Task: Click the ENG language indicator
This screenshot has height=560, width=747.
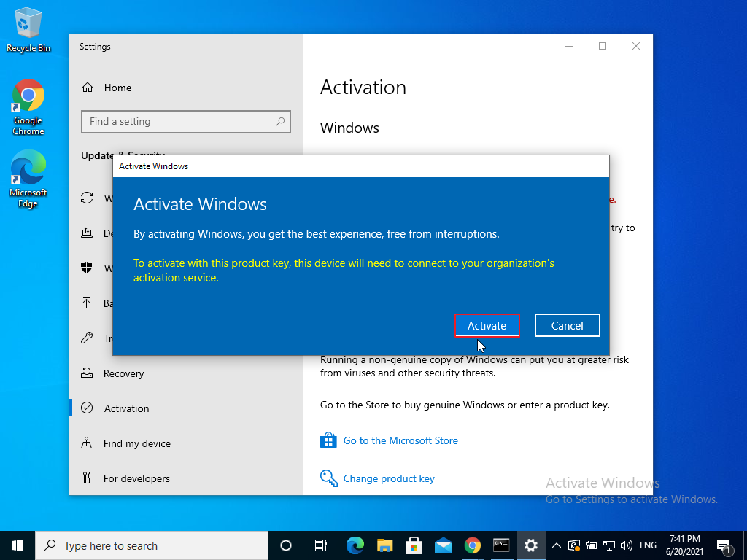Action: point(648,545)
